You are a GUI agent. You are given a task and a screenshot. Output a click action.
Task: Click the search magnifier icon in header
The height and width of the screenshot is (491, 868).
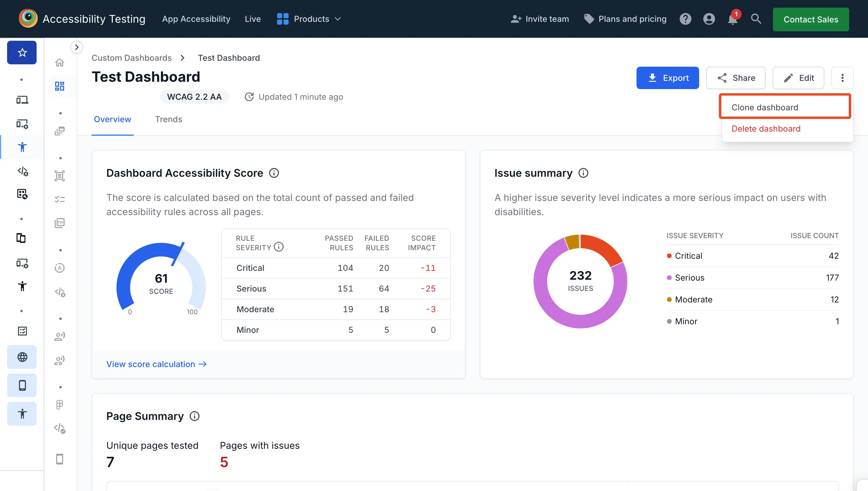click(x=756, y=19)
